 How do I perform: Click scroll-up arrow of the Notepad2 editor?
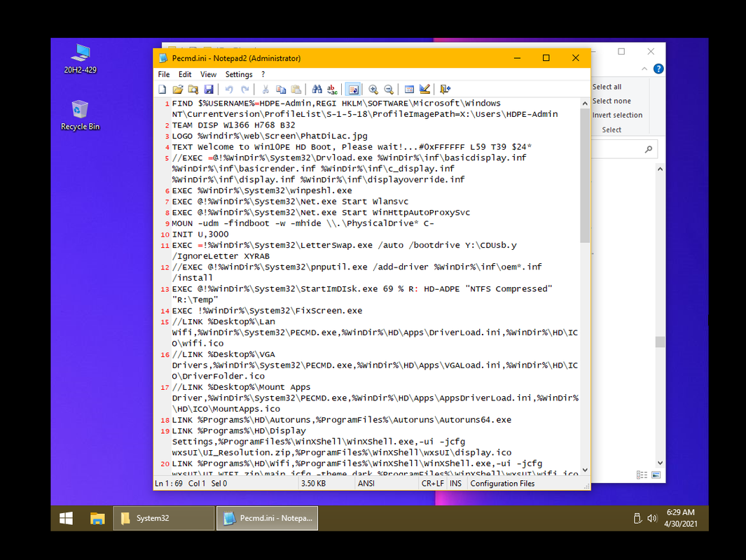[585, 104]
